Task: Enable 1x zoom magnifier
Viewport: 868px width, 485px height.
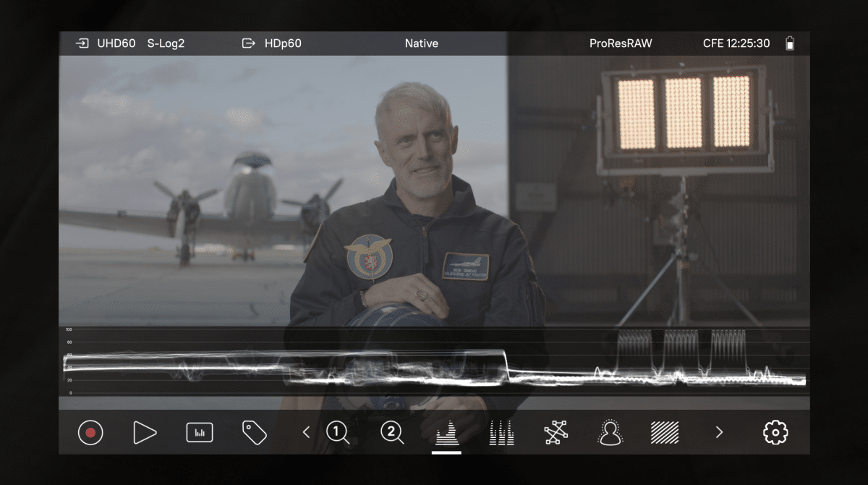Action: pos(337,433)
